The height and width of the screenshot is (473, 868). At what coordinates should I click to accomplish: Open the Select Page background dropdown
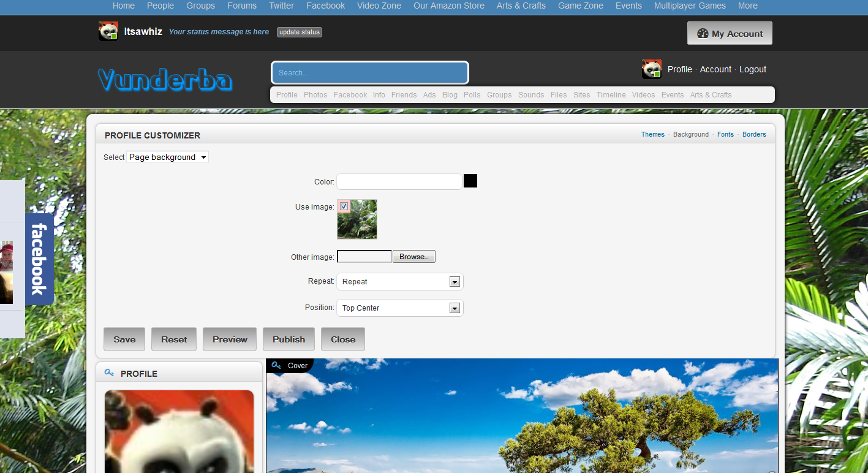[168, 157]
